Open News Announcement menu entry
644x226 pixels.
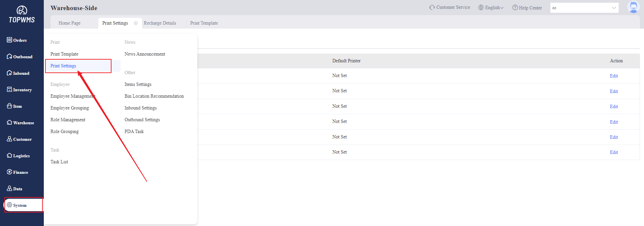pyautogui.click(x=145, y=54)
